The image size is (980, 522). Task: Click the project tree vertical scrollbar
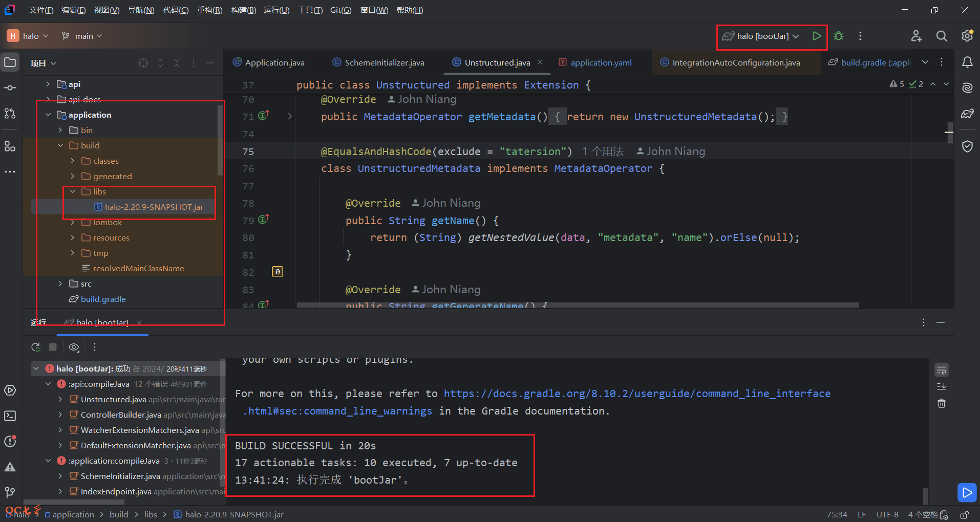coord(220,141)
